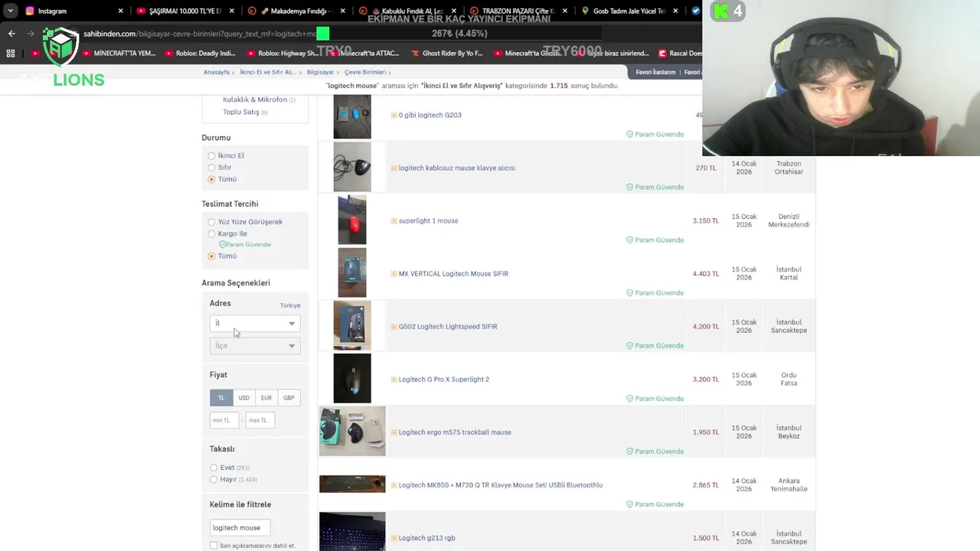Open 'G502 Logitech Lightspeed SIFIR' listing
Image resolution: width=980 pixels, height=551 pixels.
(x=448, y=327)
